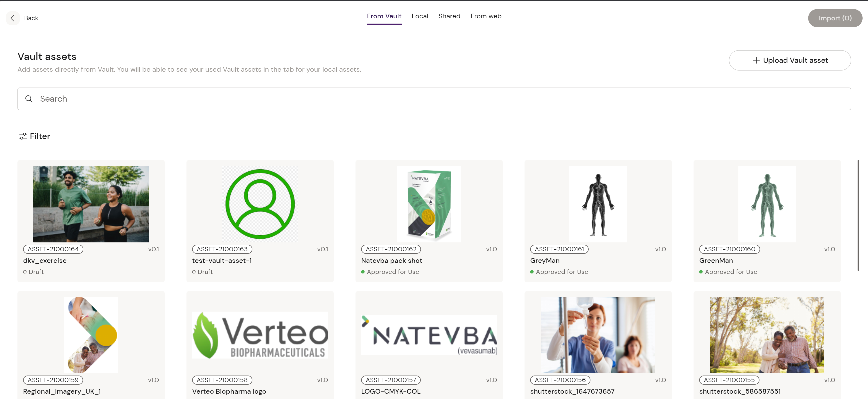
Task: Click the vertical scrollbar on the right
Action: click(x=858, y=216)
